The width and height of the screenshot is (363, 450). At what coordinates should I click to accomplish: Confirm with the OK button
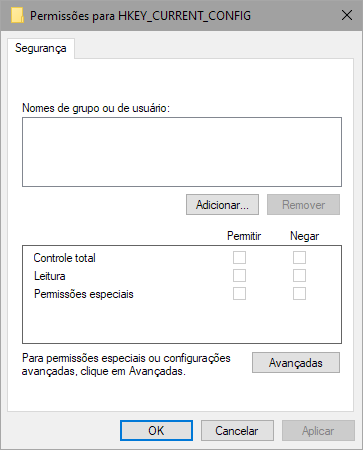click(x=156, y=431)
